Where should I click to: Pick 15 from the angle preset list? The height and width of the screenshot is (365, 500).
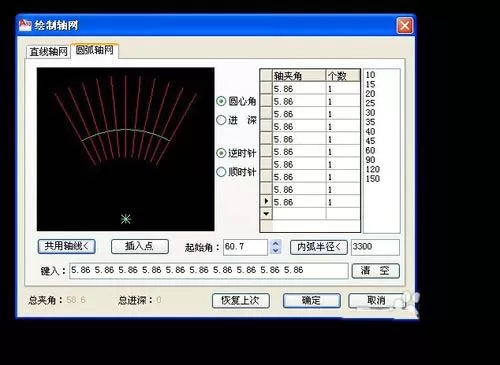[370, 84]
